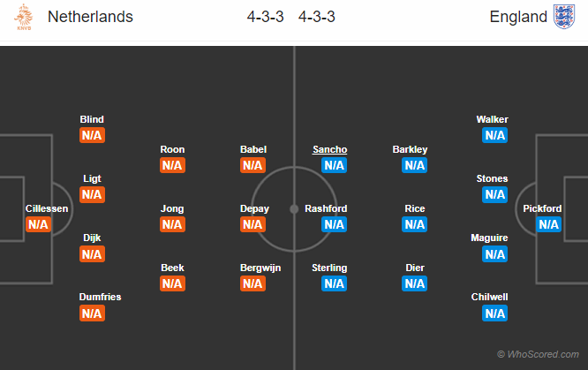This screenshot has width=588, height=370.
Task: Click the Maguire player name
Action: point(489,238)
